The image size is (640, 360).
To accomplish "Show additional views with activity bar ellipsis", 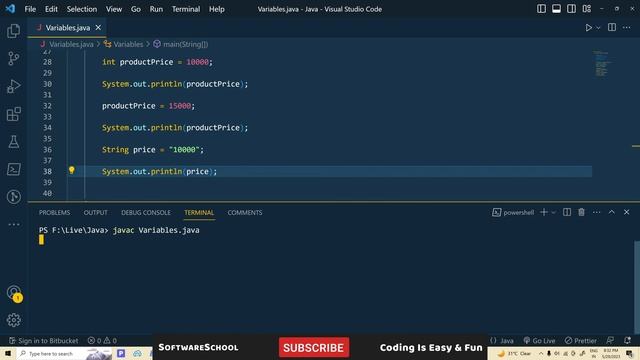I will (13, 224).
